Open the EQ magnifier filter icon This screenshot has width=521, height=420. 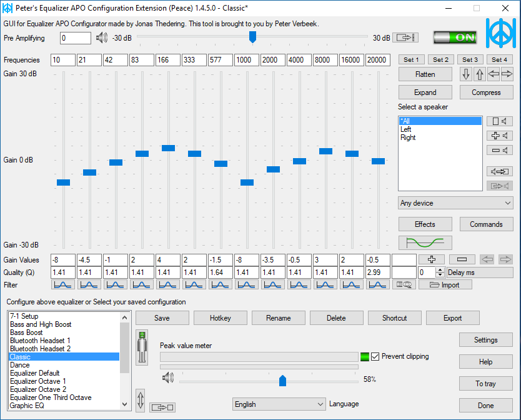coord(404,284)
